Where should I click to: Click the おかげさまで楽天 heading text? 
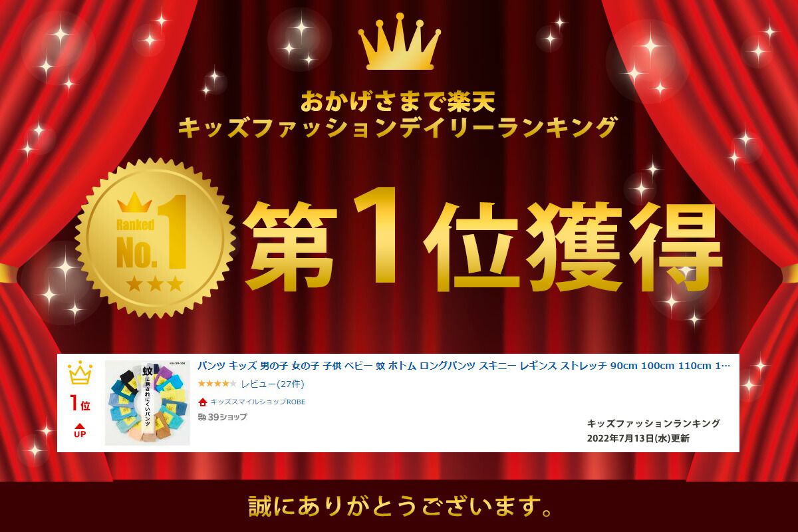(399, 103)
